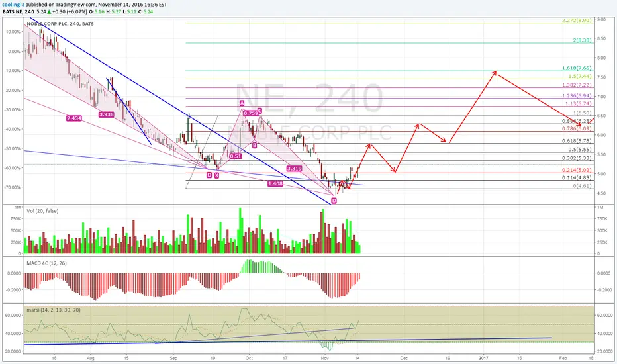Select the BATS:NE, 240 symbol label
This screenshot has width=617, height=364.
tap(19, 11)
